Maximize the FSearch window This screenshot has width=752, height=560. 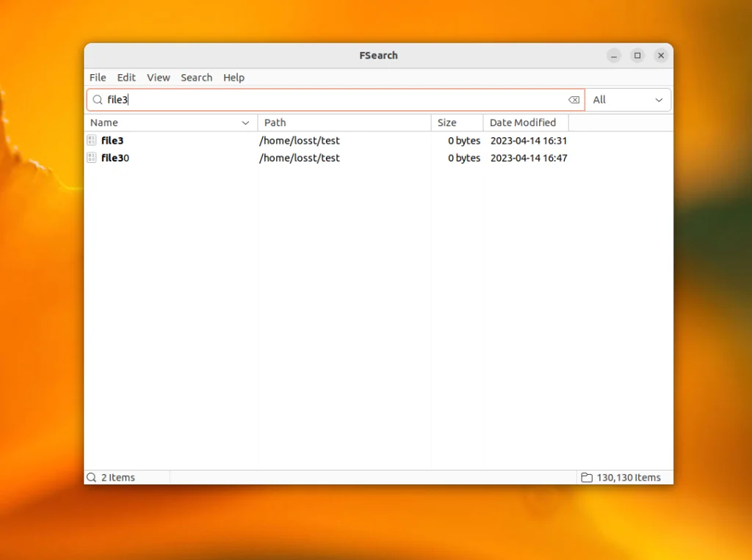(x=637, y=56)
